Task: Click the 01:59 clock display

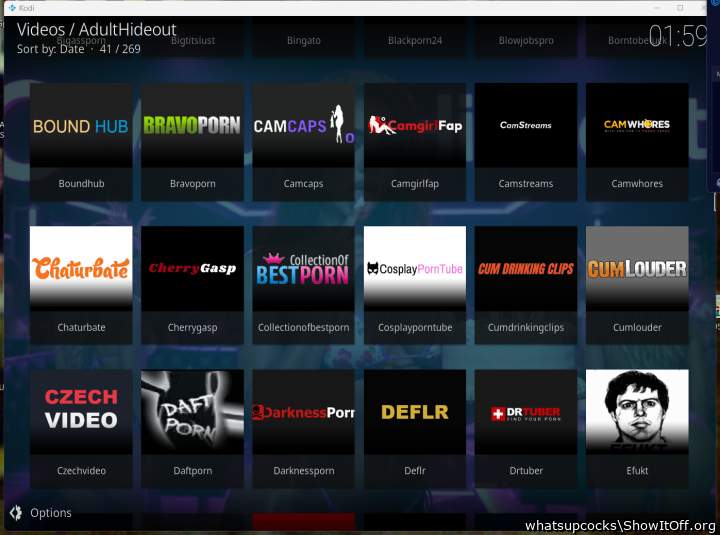Action: point(678,35)
